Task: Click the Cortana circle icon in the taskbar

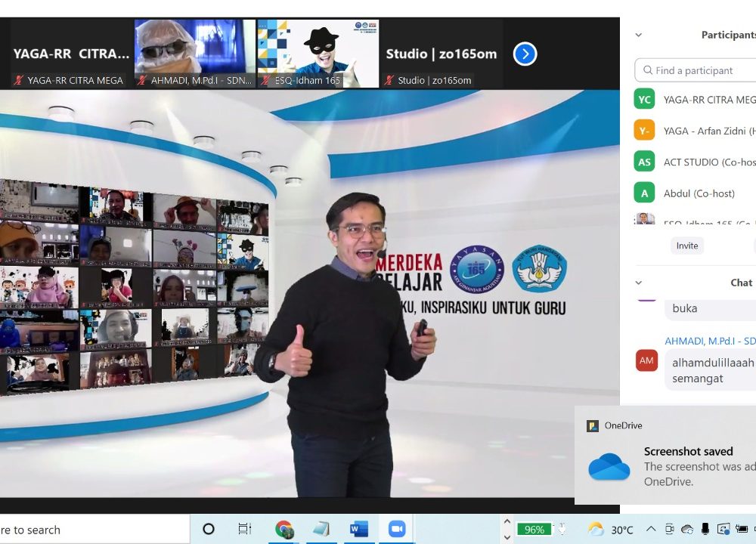Action: (x=209, y=529)
